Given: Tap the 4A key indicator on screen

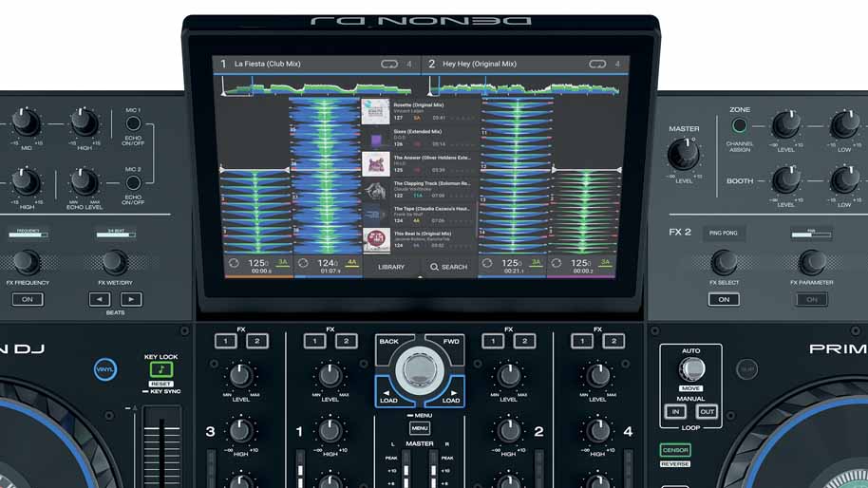Looking at the screenshot, I should click(352, 263).
